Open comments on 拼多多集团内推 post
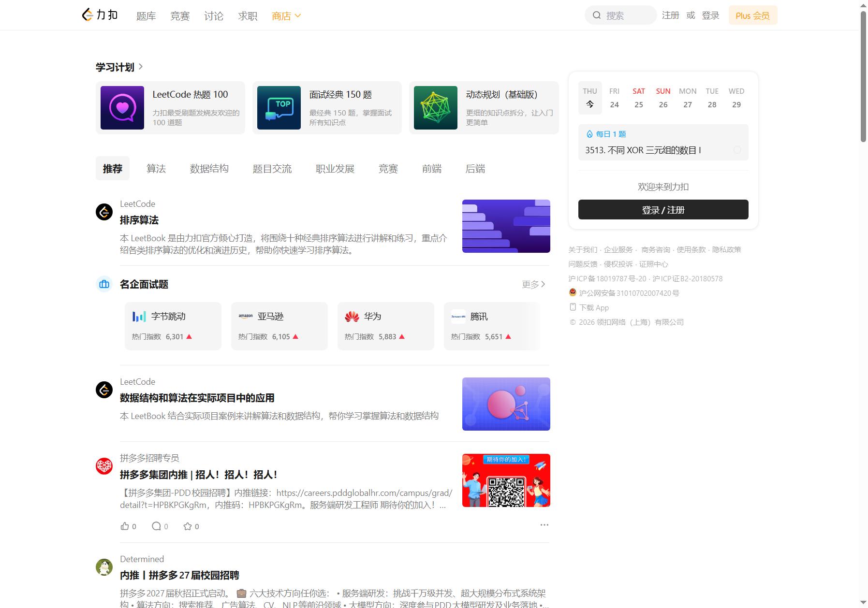This screenshot has height=608, width=868. 156,526
